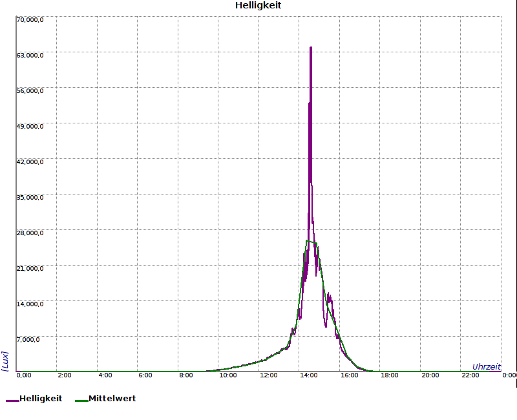Viewport: 517px width, 420px height.
Task: Click the 10:00 time tick label
Action: click(x=228, y=375)
